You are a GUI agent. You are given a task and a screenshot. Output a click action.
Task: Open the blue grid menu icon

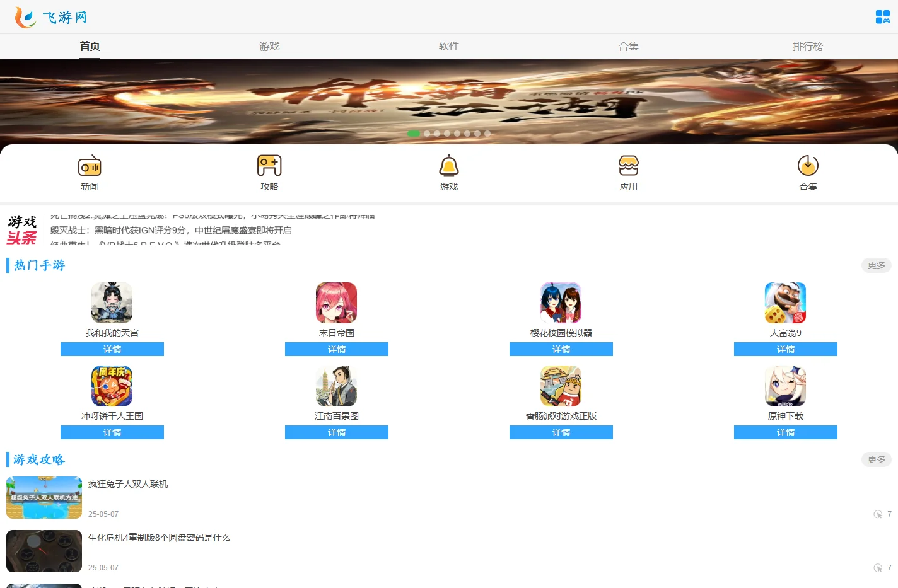click(882, 17)
